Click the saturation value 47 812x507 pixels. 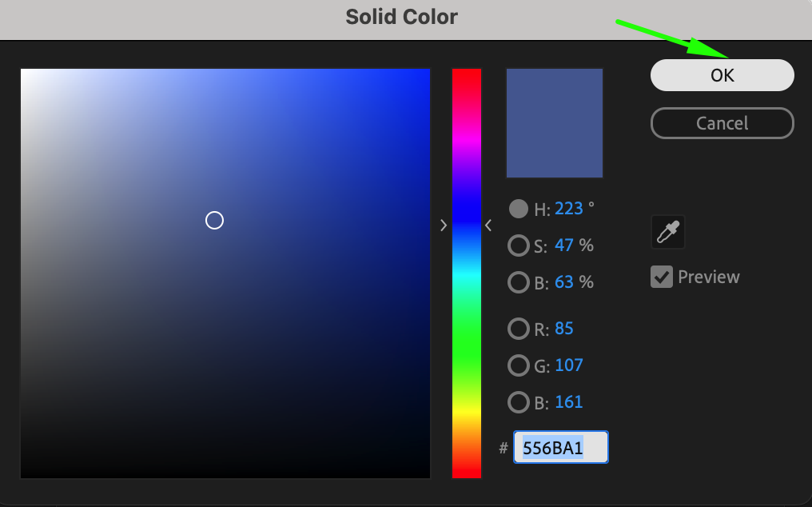564,246
